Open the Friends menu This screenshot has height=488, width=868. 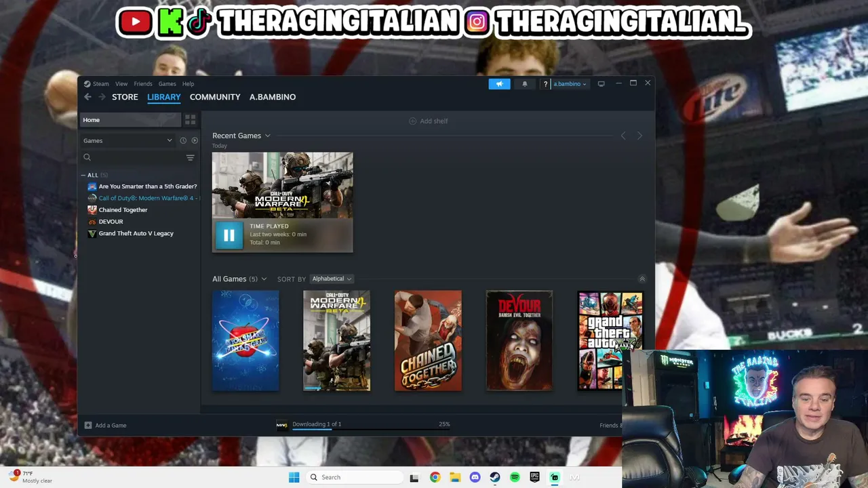(x=143, y=84)
